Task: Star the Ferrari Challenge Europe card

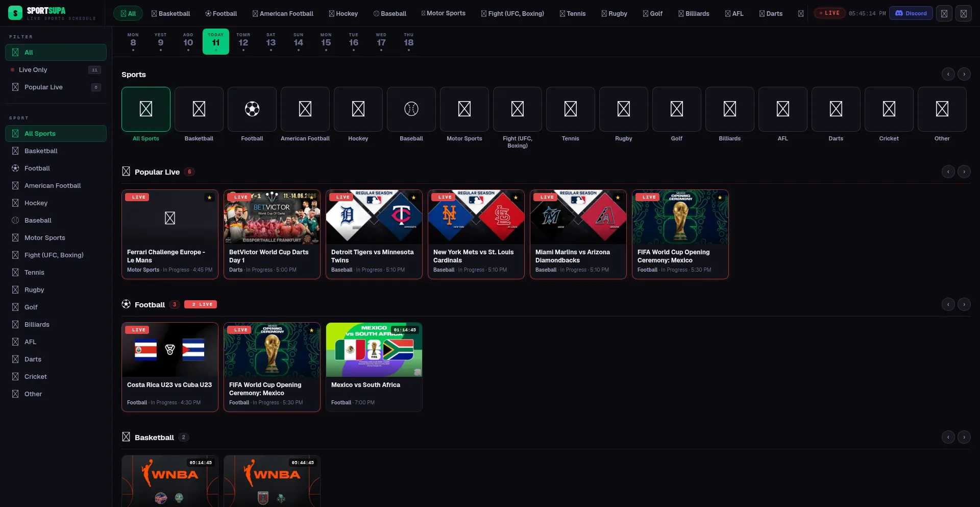Action: [209, 197]
